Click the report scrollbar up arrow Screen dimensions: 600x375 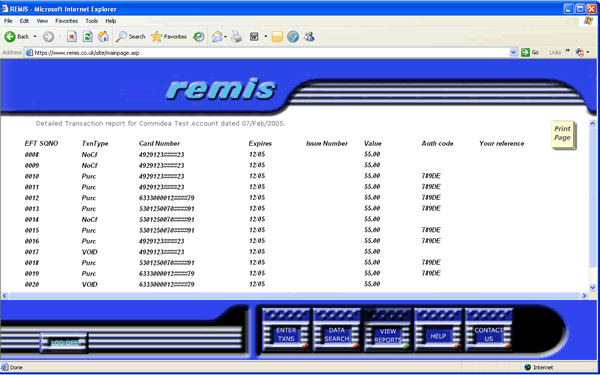(593, 124)
